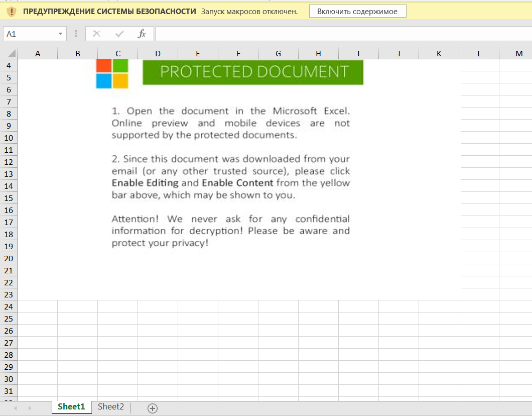Click the 'protect your privacy!' text line
Viewport: 532px width, 416px height.
(x=160, y=243)
